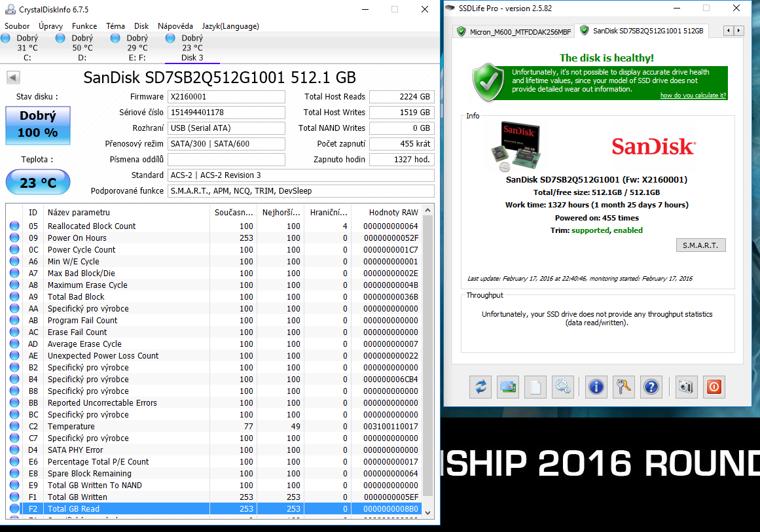Click the empty Písmena oddílů field
The image size is (760, 532).
[226, 160]
